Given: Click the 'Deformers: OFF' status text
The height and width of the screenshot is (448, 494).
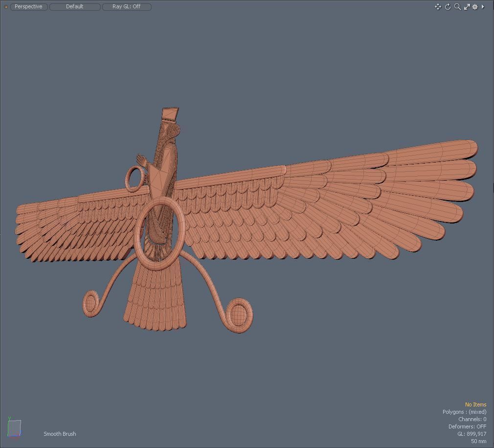Looking at the screenshot, I should (x=468, y=426).
